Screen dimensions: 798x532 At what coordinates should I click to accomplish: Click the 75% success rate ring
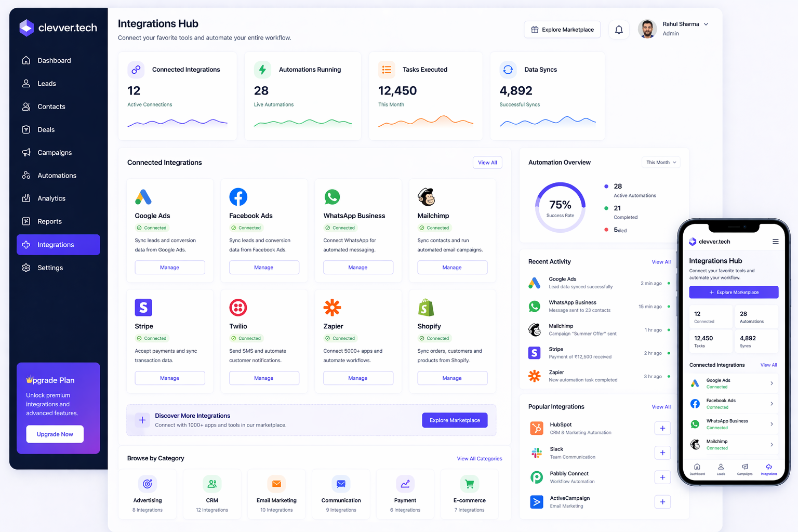coord(560,207)
